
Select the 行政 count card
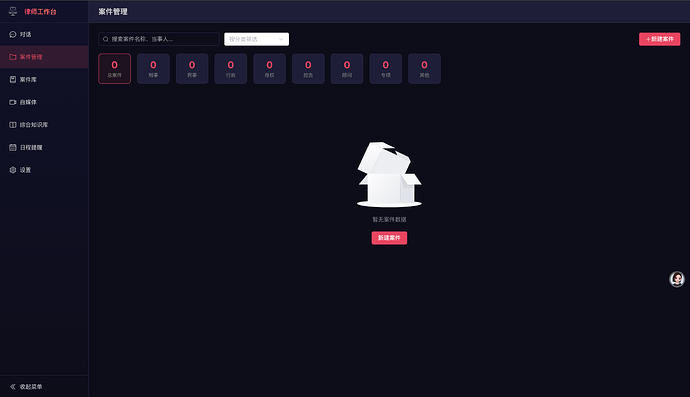pyautogui.click(x=231, y=69)
